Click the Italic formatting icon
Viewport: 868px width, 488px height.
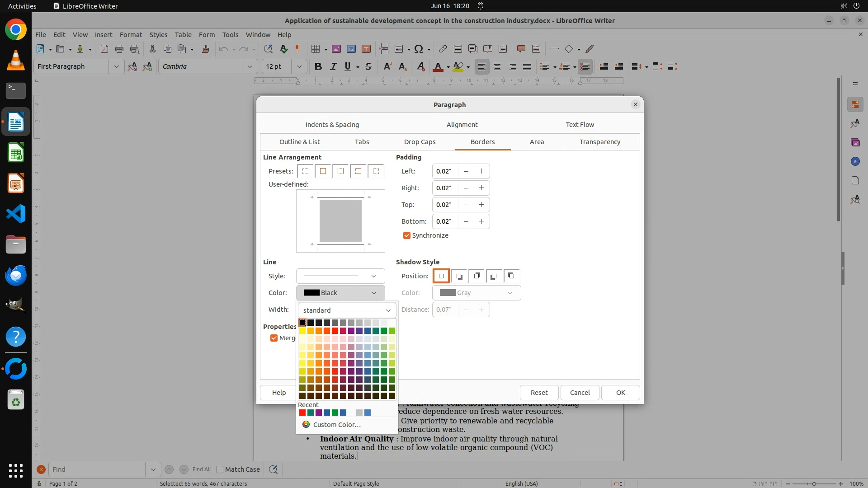coord(333,66)
